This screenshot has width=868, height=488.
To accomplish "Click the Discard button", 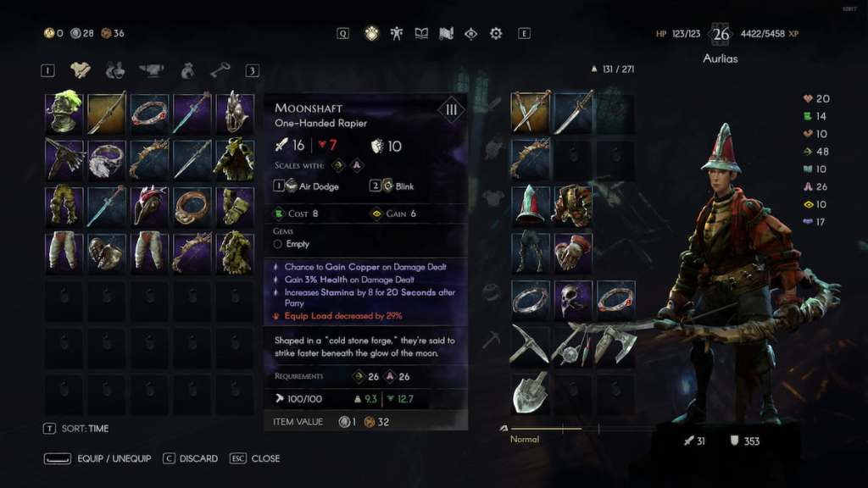I will [190, 458].
